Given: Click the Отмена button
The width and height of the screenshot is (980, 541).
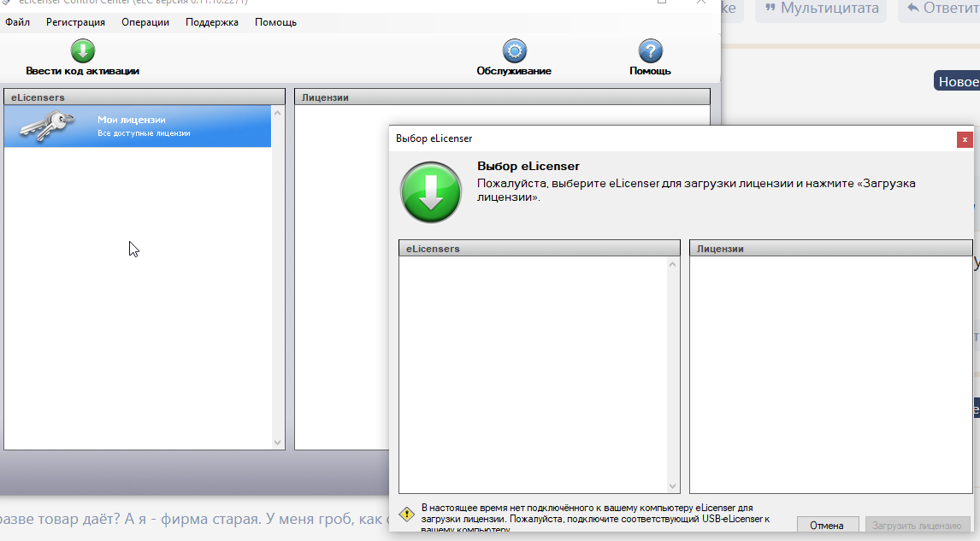Looking at the screenshot, I should tap(827, 525).
